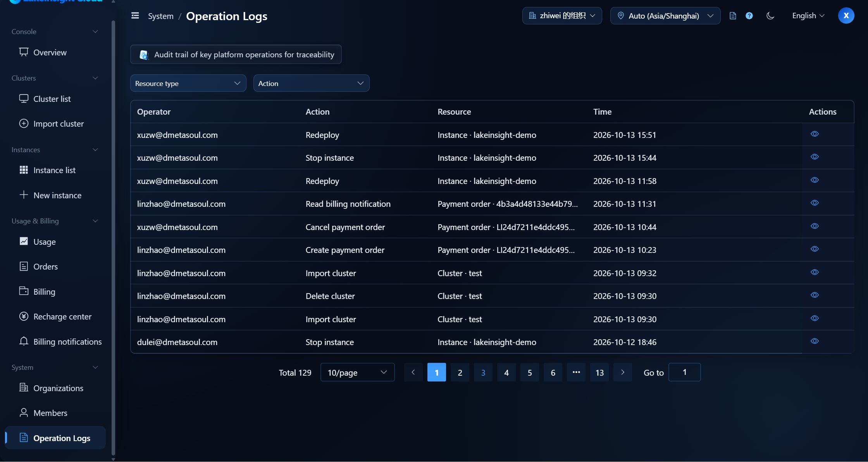
Task: Open the help question mark icon
Action: (749, 15)
